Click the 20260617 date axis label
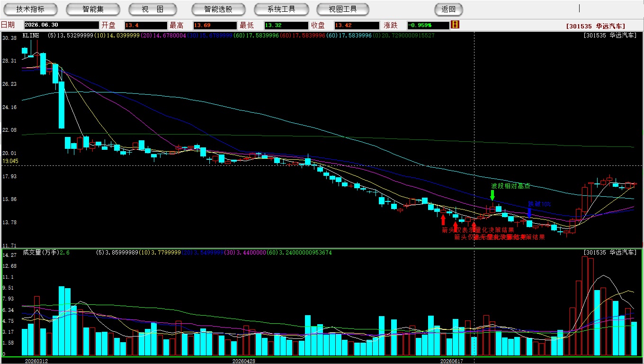This screenshot has width=644, height=364. point(451,361)
